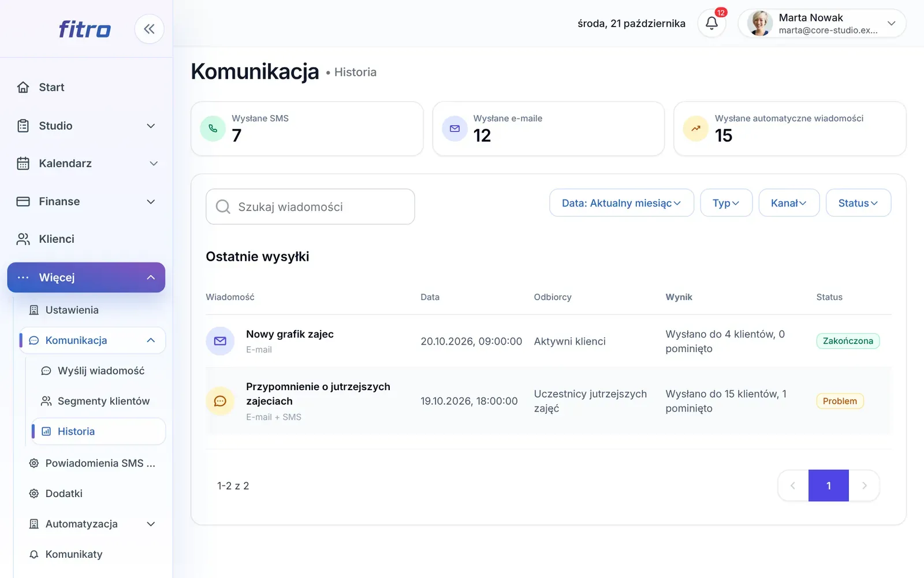Image resolution: width=924 pixels, height=578 pixels.
Task: Open the notifications bell
Action: (x=711, y=23)
